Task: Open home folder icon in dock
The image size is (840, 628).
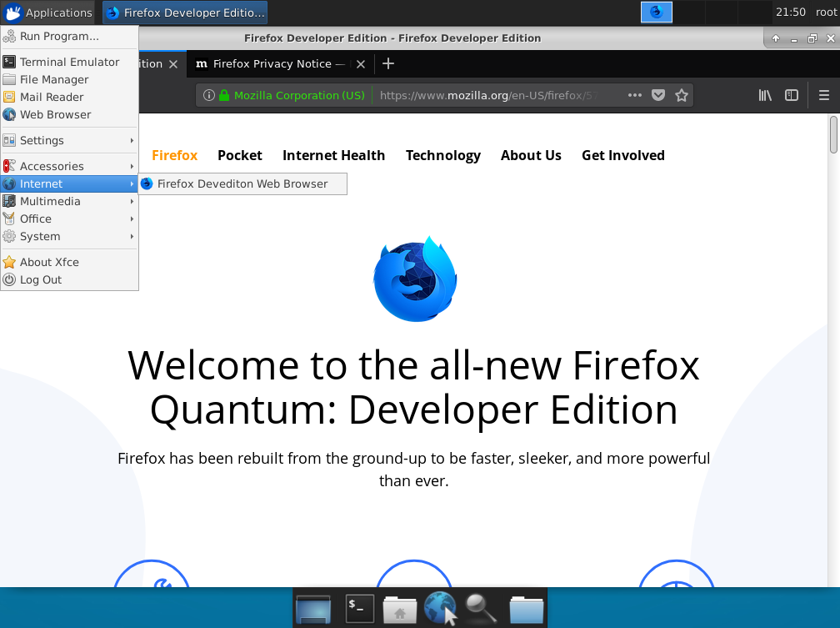Action: tap(400, 610)
